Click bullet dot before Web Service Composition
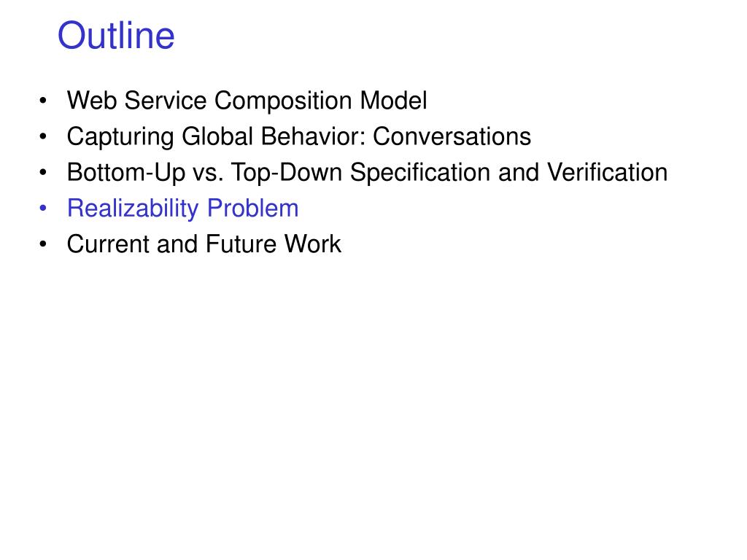This screenshot has height=560, width=747. point(43,101)
